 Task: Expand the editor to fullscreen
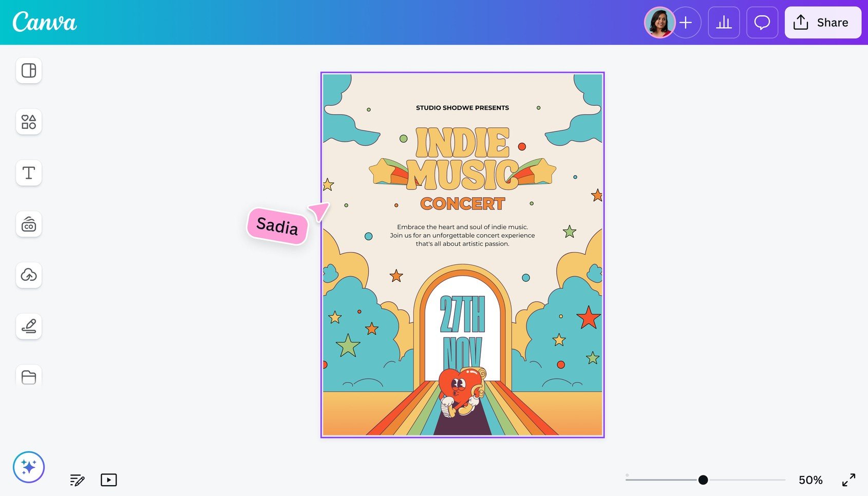(x=850, y=480)
